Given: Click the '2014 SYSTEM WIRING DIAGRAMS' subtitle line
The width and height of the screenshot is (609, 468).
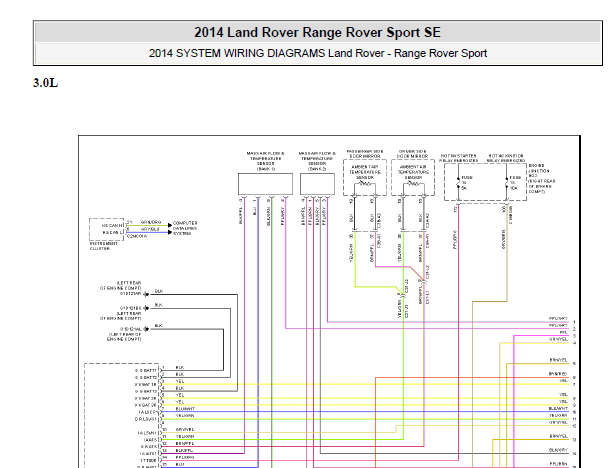Looking at the screenshot, I should coord(318,53).
